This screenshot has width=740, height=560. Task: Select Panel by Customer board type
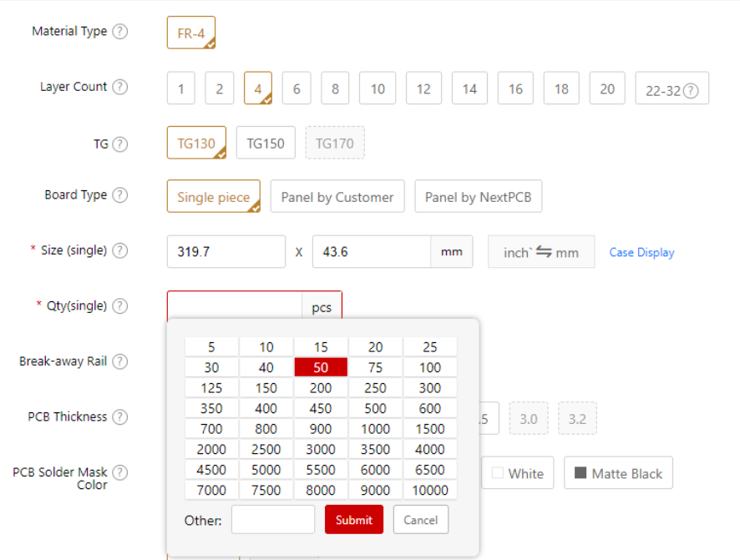(x=337, y=197)
